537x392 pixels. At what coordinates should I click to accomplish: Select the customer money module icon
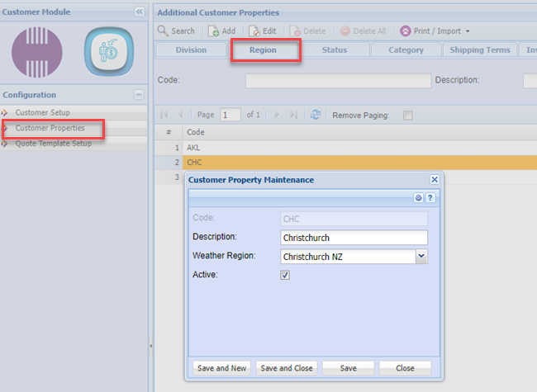[x=109, y=53]
